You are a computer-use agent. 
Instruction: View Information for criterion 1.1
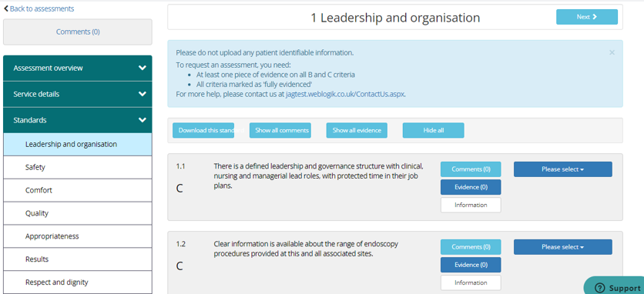pyautogui.click(x=471, y=205)
